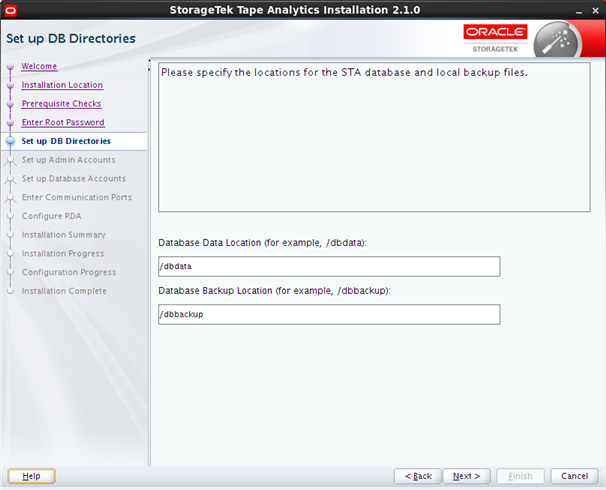Image resolution: width=606 pixels, height=490 pixels.
Task: Open the Enter Root Password step
Action: (x=63, y=122)
